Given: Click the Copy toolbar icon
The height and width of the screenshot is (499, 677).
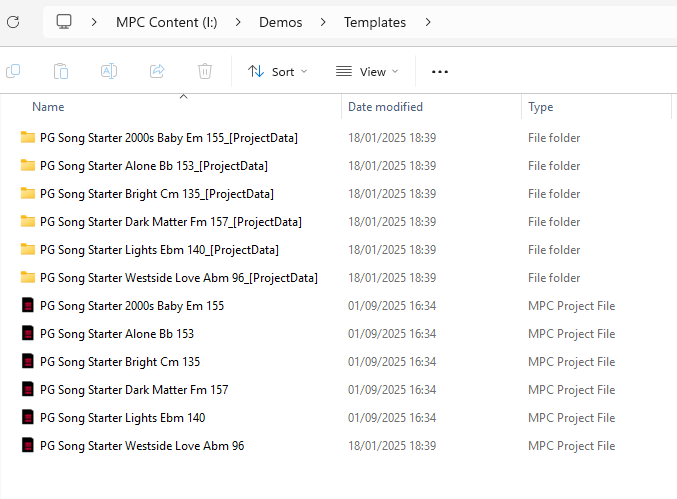Looking at the screenshot, I should [13, 71].
